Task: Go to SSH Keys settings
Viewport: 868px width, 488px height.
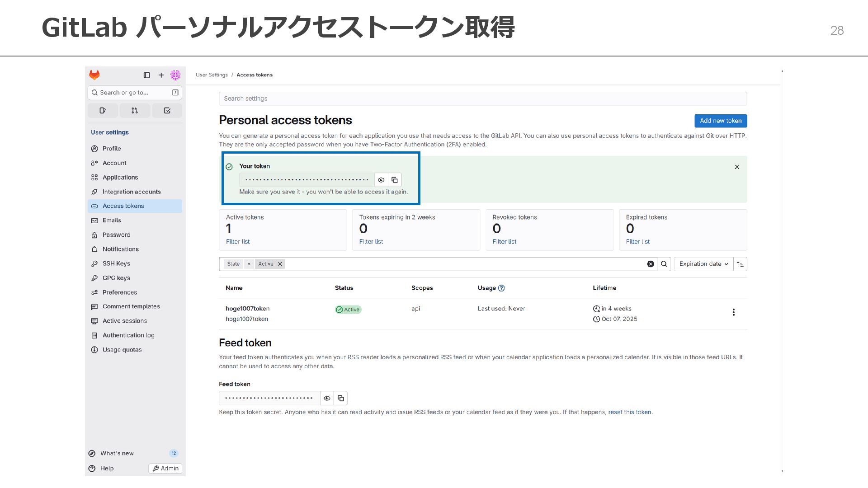Action: (x=116, y=263)
